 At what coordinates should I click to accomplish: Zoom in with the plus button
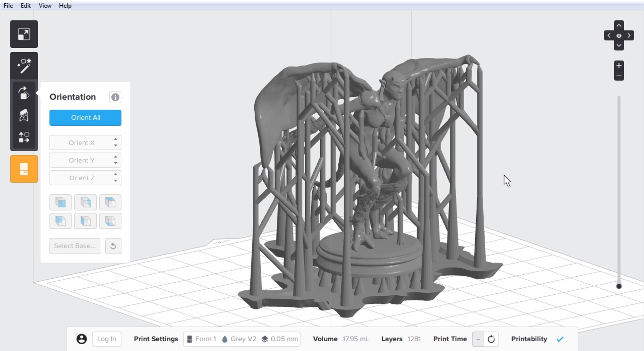tap(619, 66)
